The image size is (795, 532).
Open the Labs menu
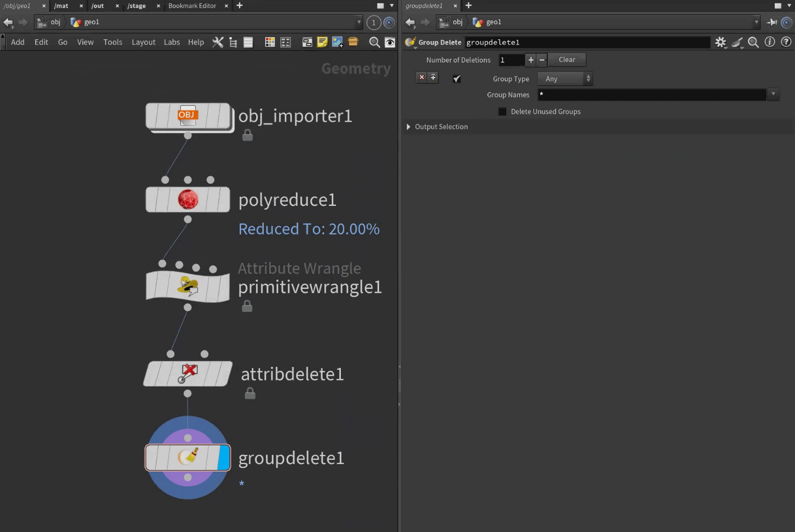172,42
